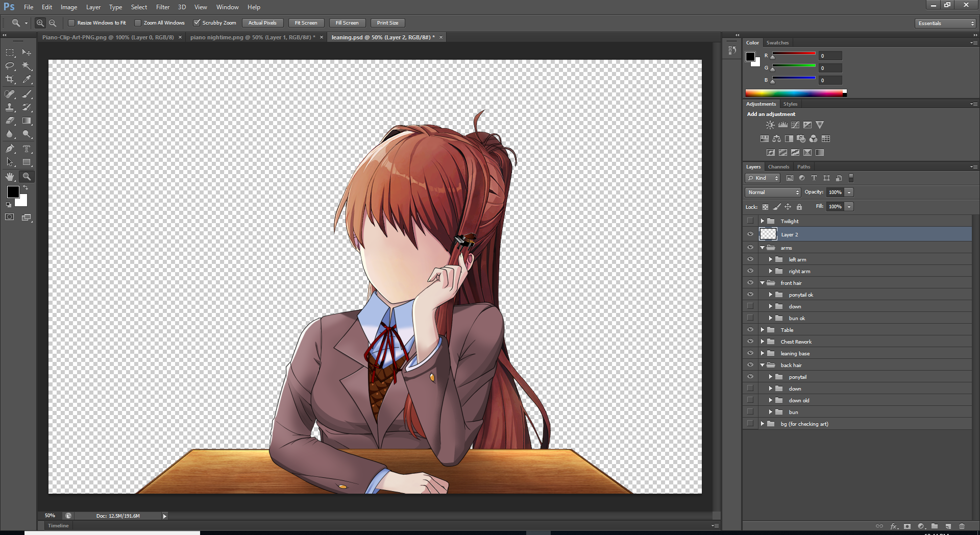The height and width of the screenshot is (535, 980).
Task: Collapse the arms layer group
Action: [x=763, y=248]
